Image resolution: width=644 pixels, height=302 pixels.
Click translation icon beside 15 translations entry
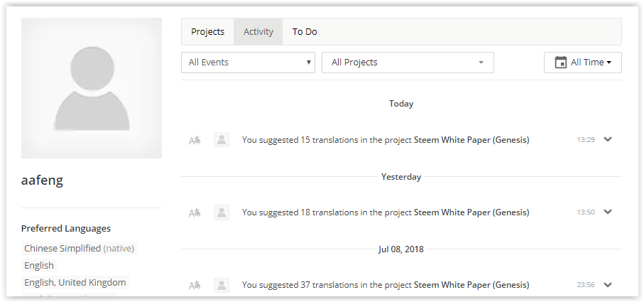tap(195, 140)
